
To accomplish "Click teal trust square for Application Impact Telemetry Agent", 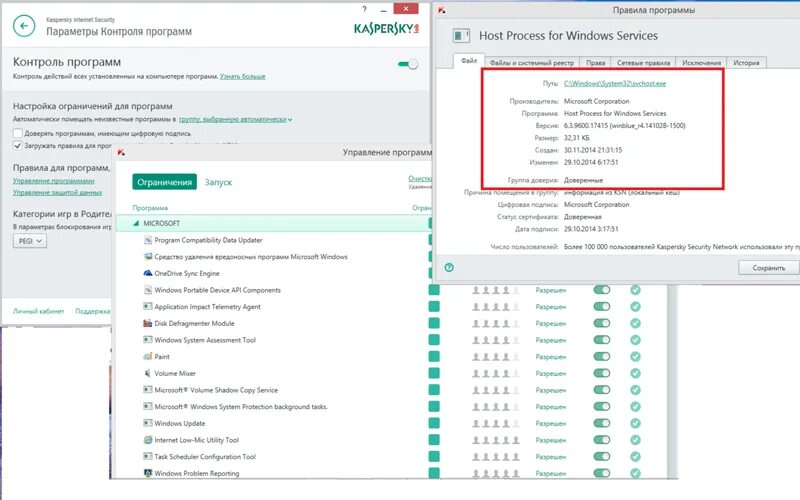I will click(434, 307).
